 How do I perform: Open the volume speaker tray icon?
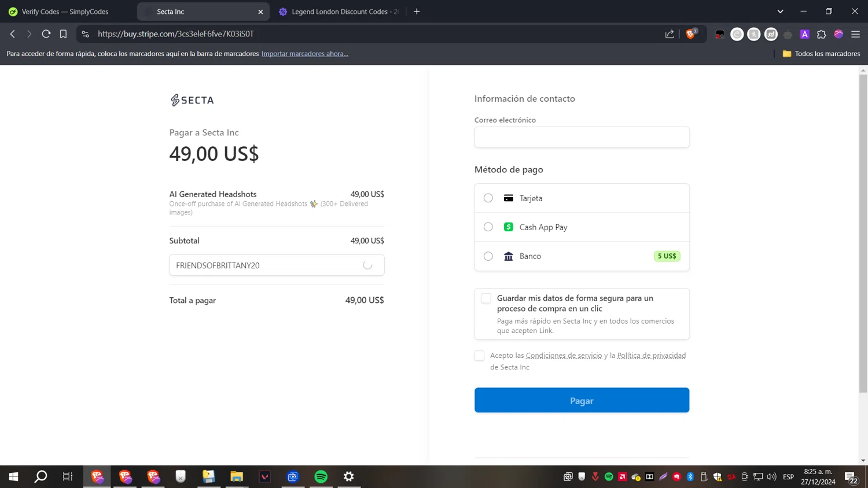(x=771, y=476)
